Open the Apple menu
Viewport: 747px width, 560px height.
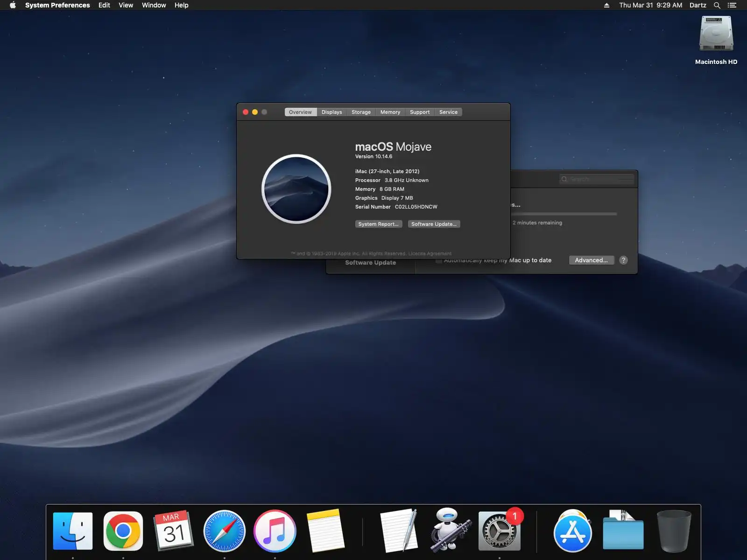pos(13,5)
